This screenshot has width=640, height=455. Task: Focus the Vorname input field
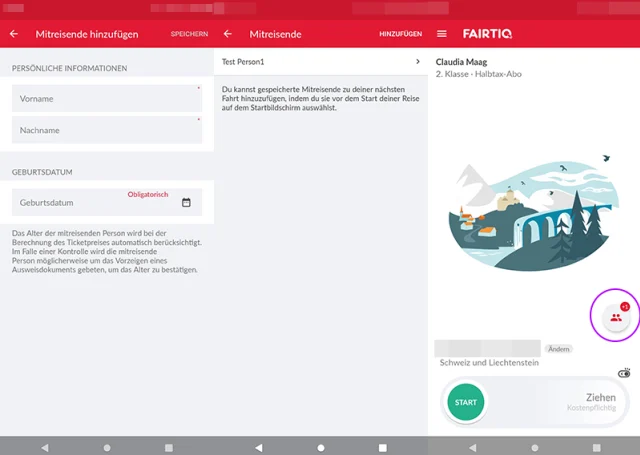107,98
